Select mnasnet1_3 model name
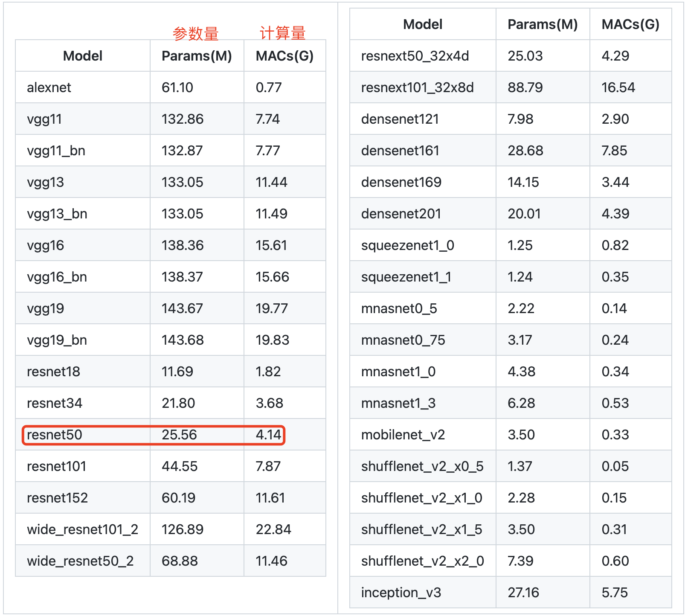Viewport: 685px width, 616px height. tap(398, 403)
